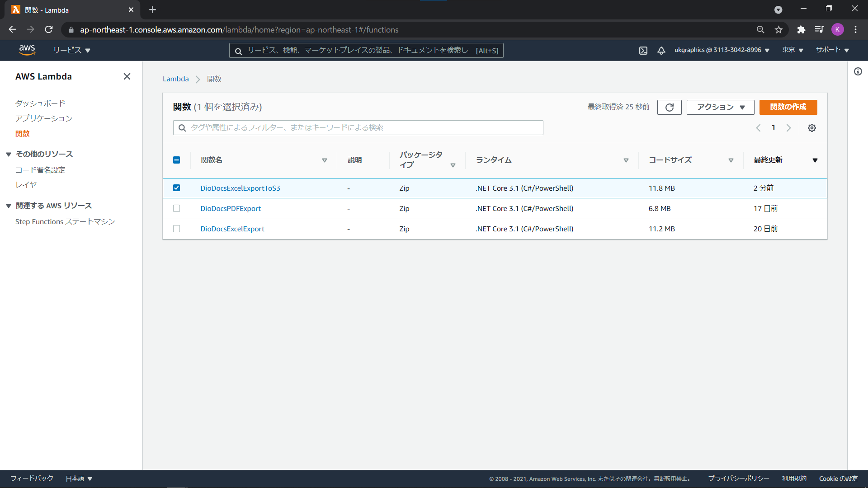Click the Lambda breadcrumb link
868x488 pixels.
tap(176, 79)
